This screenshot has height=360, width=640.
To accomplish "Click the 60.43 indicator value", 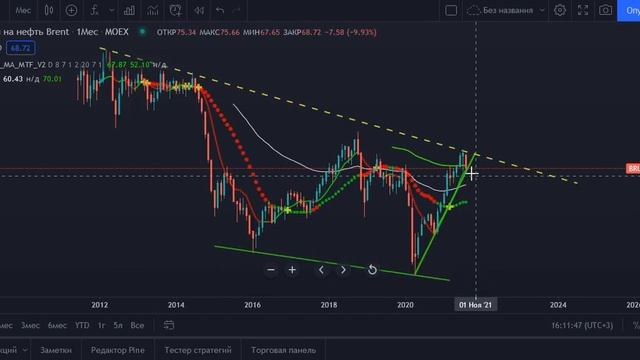I will (x=13, y=79).
